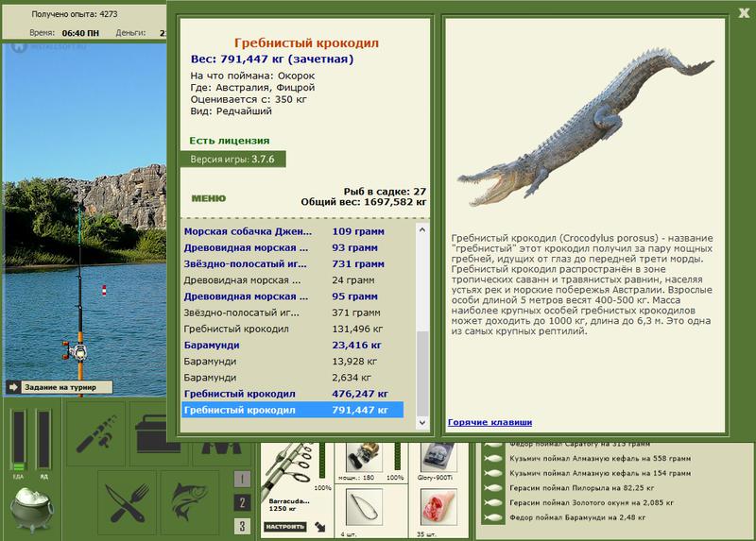Screen dimensions: 756x541
Task: Select row Древовидная морская 24 грамм
Action: tap(293, 280)
